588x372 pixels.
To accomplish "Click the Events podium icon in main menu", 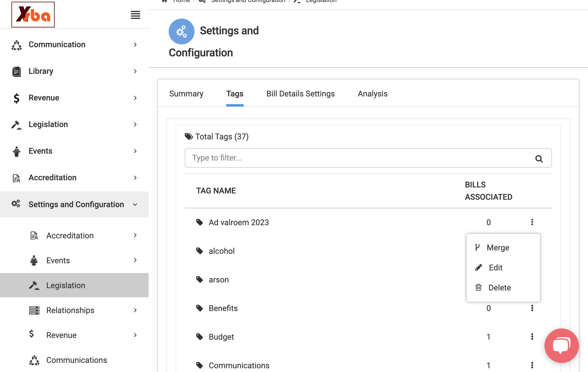I will point(17,151).
